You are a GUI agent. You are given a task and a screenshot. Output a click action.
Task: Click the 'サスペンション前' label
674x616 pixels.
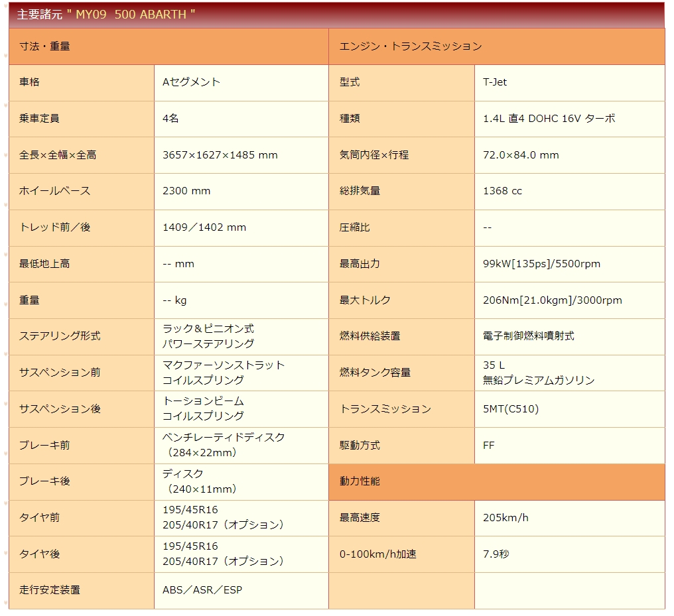(60, 373)
